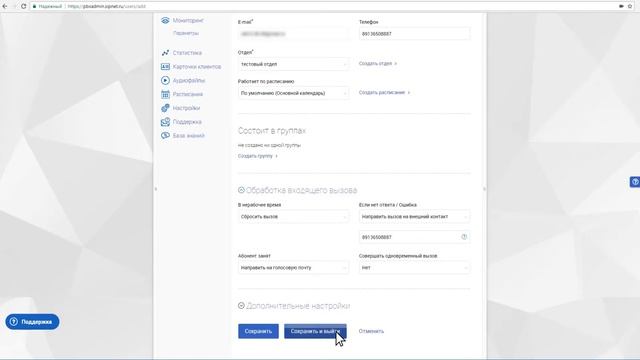Click Сохранить и выйти button

315,331
